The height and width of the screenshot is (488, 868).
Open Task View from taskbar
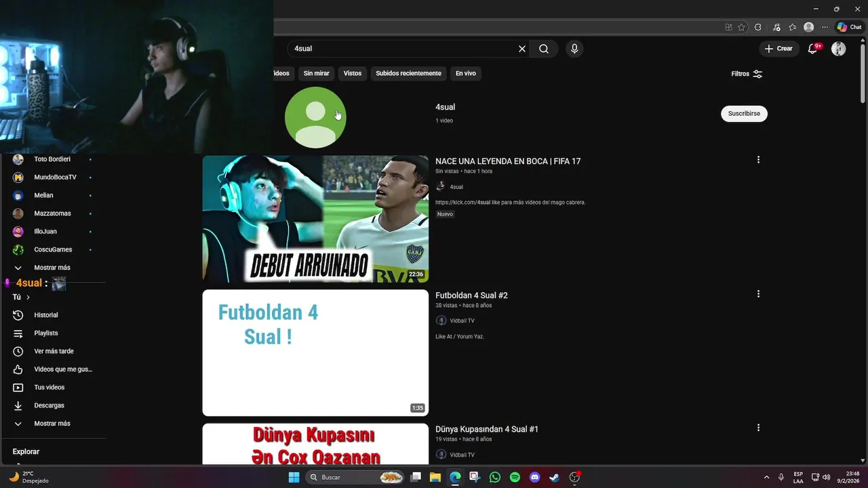point(416,477)
